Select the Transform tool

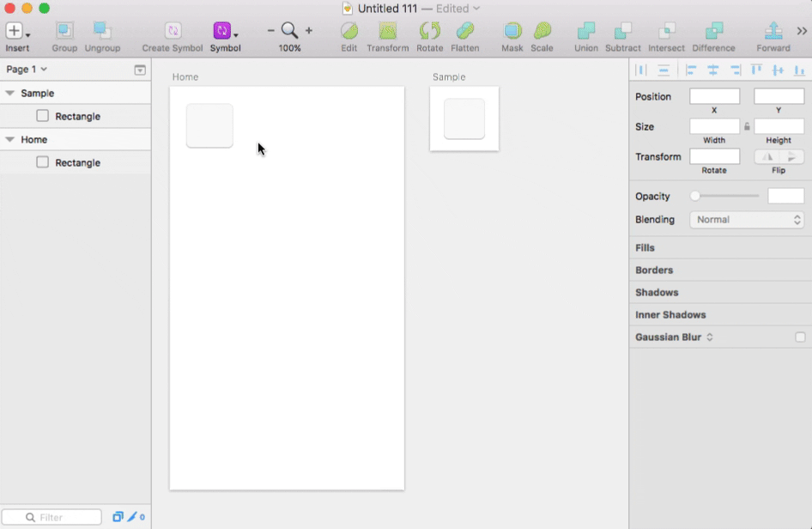pos(388,32)
